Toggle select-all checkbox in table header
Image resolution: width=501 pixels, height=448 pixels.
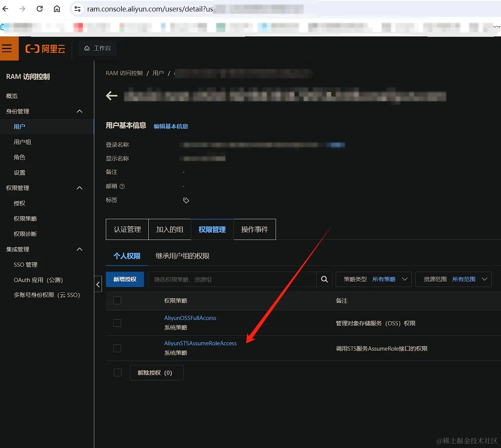point(117,300)
